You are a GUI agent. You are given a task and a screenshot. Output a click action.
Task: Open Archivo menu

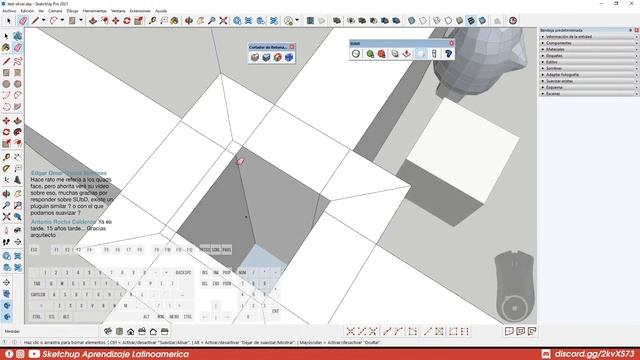(x=9, y=11)
